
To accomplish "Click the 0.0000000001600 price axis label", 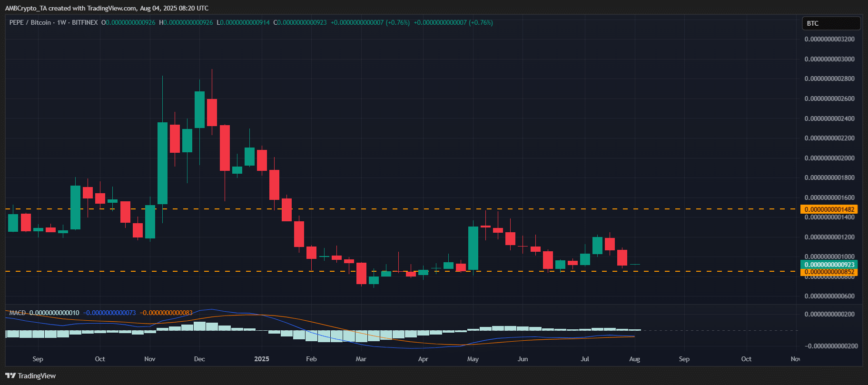I will point(829,197).
